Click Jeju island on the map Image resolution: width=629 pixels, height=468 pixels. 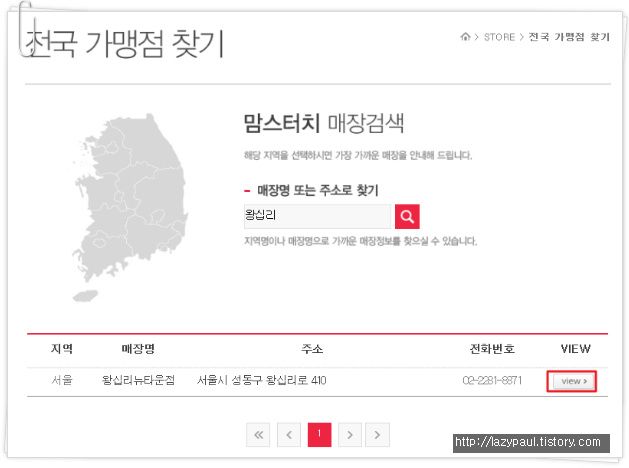click(x=85, y=296)
